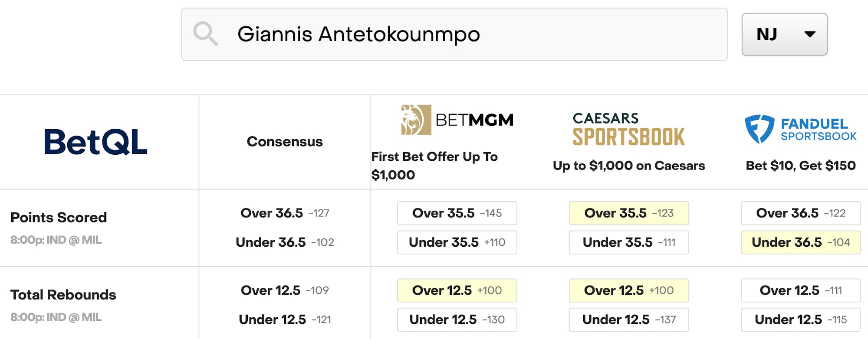
Task: Select BetMGM Over 12.5 rebounds at +100
Action: coord(457,290)
